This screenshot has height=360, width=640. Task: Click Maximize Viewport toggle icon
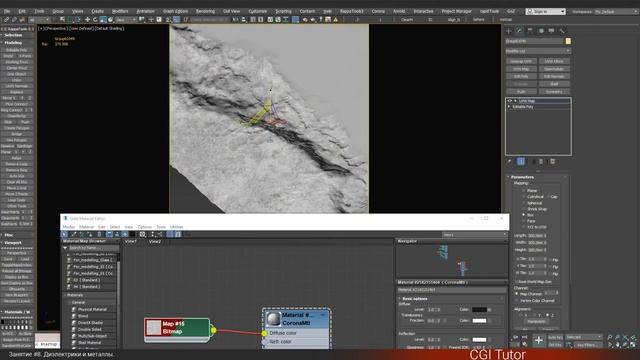click(633, 345)
